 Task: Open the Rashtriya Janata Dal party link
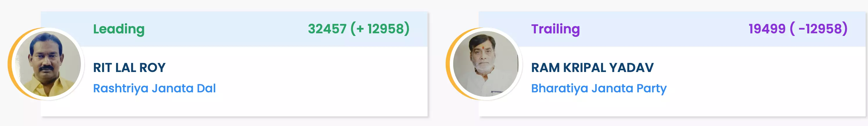point(154,88)
